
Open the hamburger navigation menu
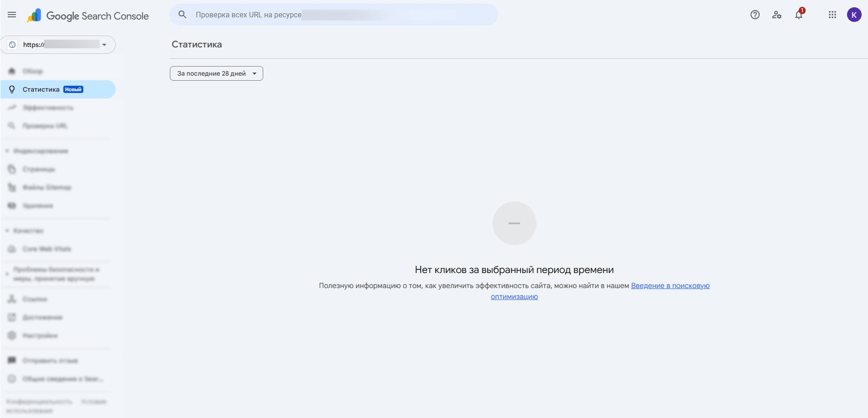point(12,15)
